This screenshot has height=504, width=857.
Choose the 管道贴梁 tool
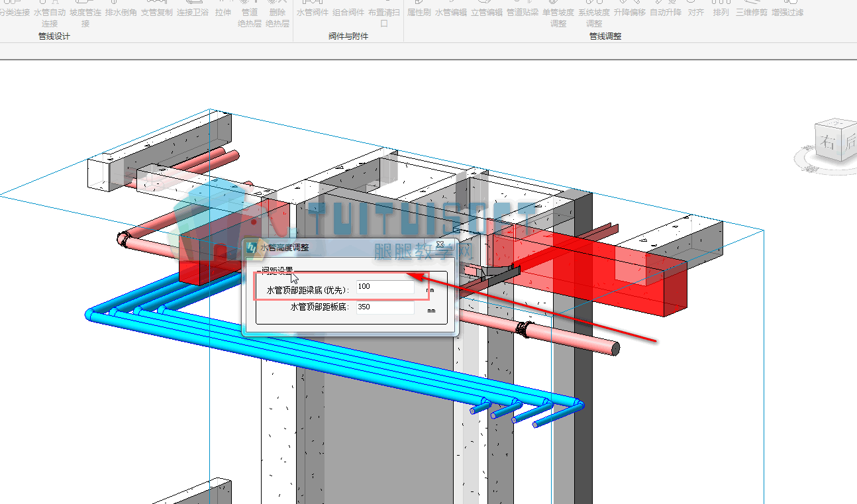pos(523,10)
